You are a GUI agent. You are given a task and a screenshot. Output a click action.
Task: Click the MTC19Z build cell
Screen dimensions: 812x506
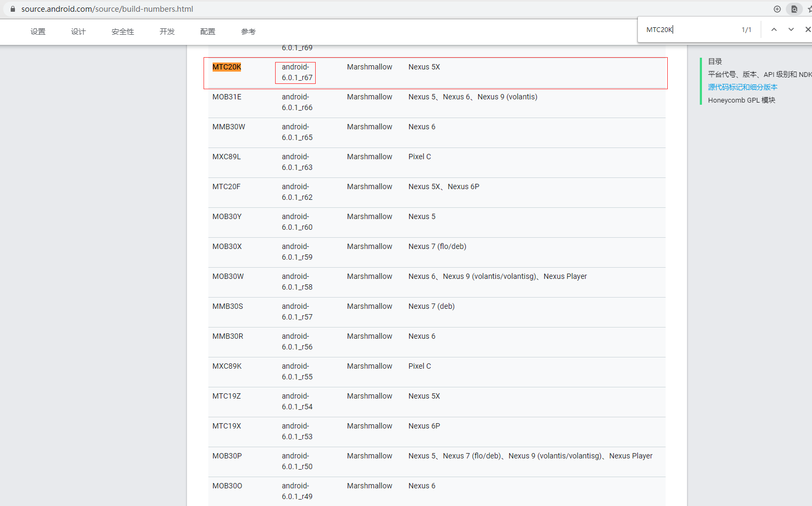click(x=227, y=396)
